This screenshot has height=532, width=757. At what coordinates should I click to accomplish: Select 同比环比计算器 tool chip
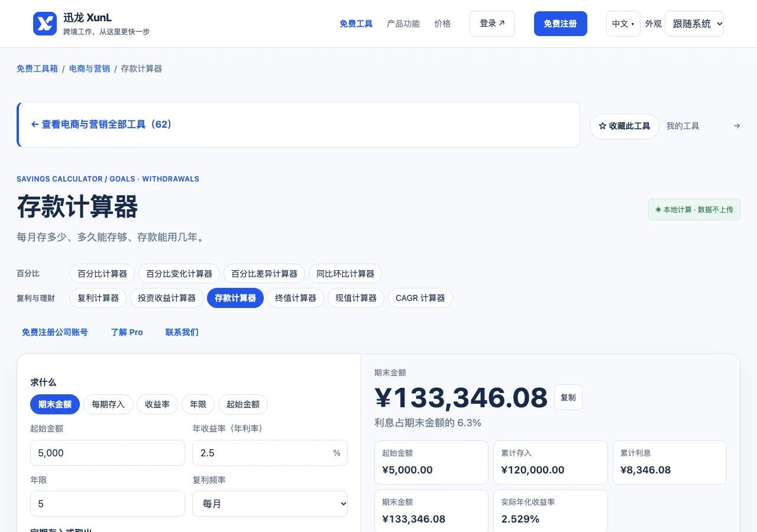click(345, 274)
